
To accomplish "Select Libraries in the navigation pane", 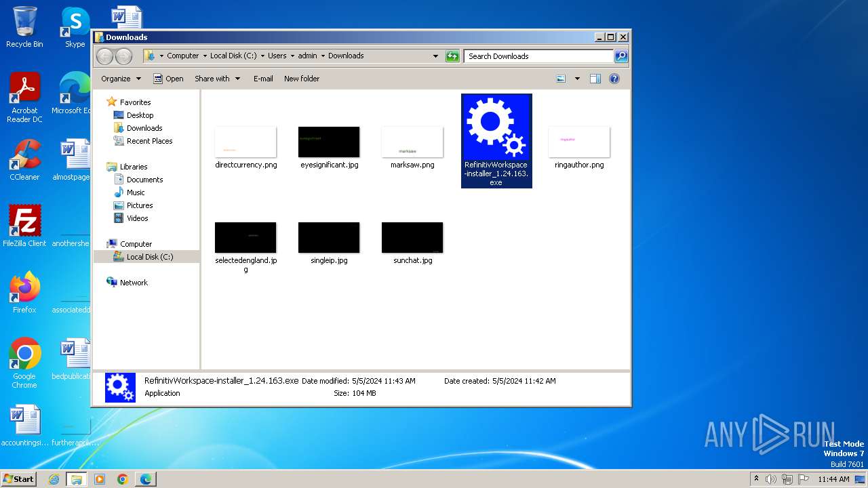I will (134, 167).
